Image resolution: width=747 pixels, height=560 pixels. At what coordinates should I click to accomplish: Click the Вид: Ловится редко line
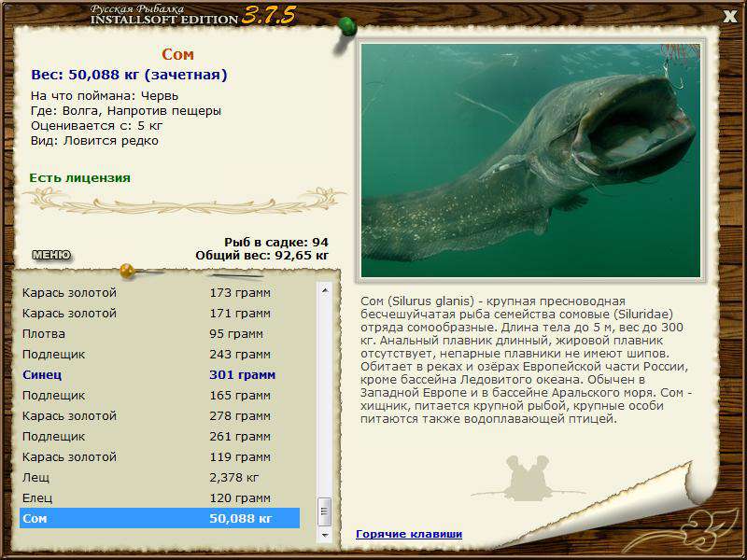tap(94, 141)
